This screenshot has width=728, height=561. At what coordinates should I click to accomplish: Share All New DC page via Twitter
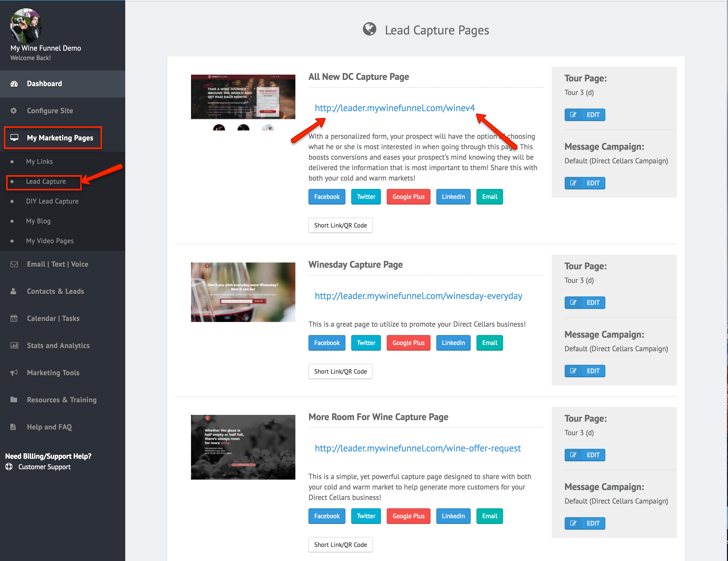366,197
